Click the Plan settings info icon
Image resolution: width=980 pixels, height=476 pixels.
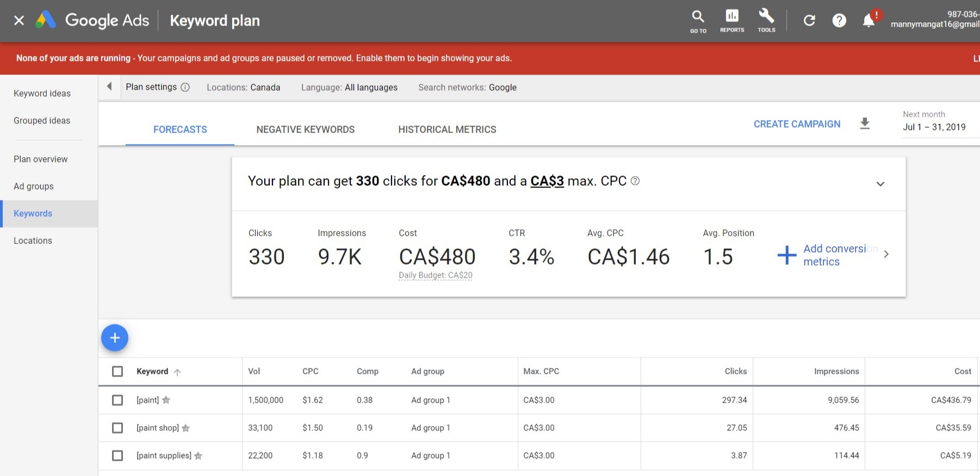coord(185,87)
